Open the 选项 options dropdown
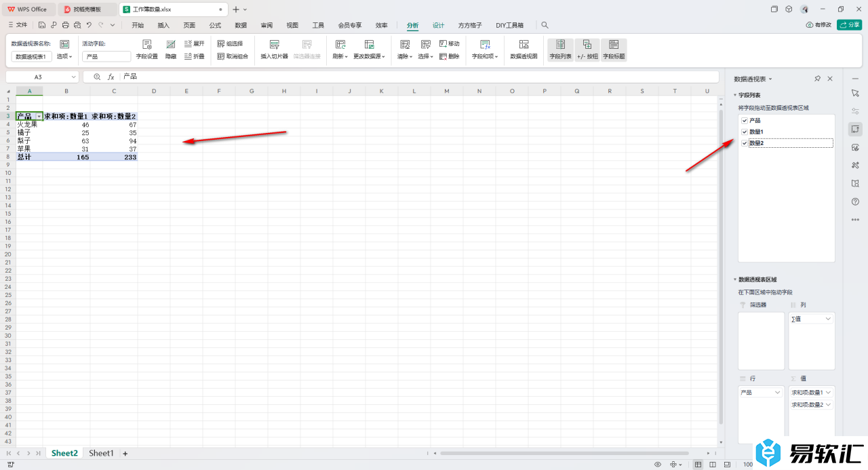This screenshot has width=868, height=470. click(64, 57)
